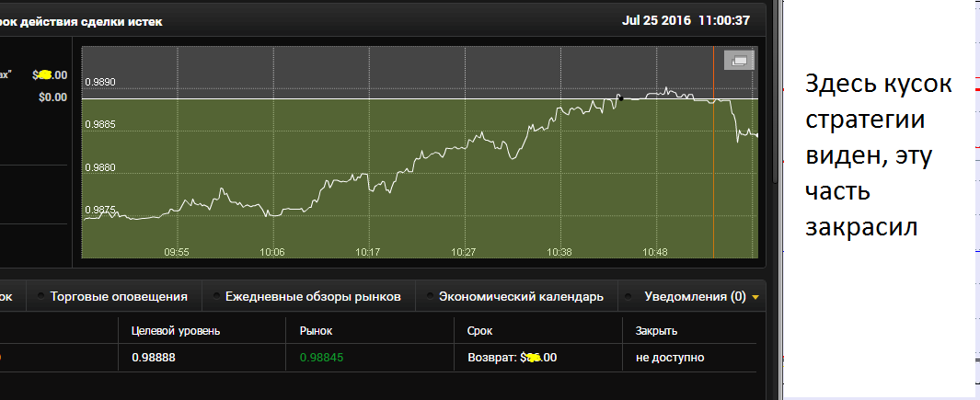Click the 0.9890 price axis label

click(100, 83)
